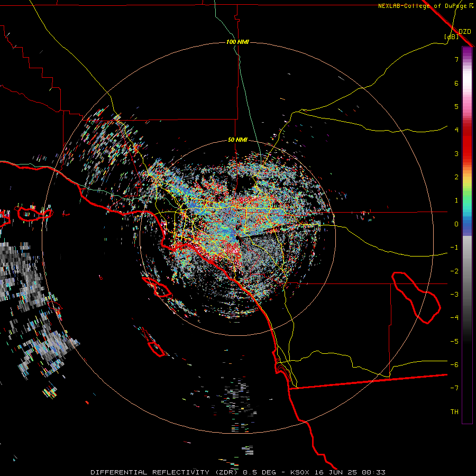Select the "5" value on the color scale
This screenshot has width=476, height=476.
(x=456, y=106)
